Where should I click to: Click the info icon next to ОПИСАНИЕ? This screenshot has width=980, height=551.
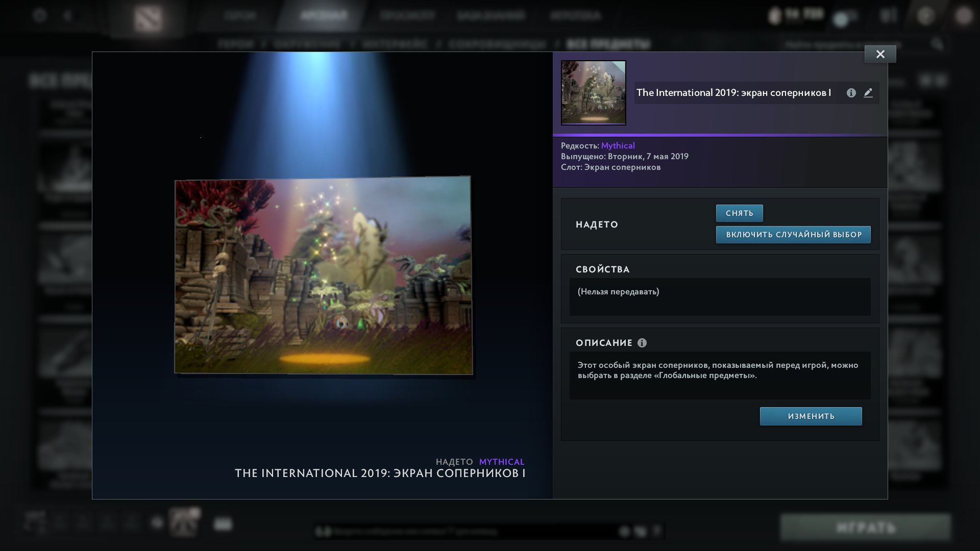click(642, 343)
